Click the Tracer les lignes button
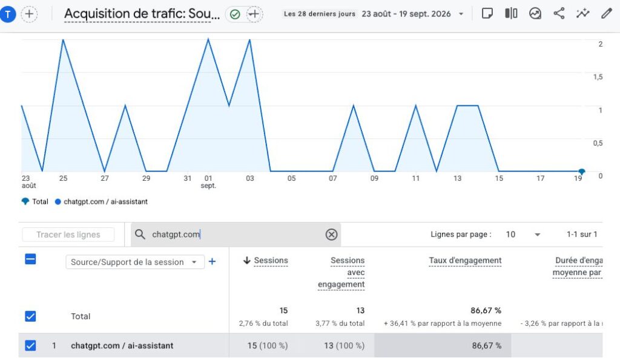The image size is (620, 364). 68,235
